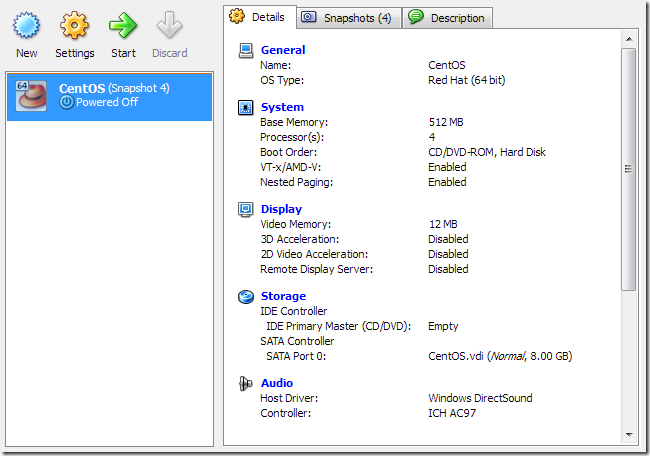Click the Details tab gear icon

coord(237,16)
